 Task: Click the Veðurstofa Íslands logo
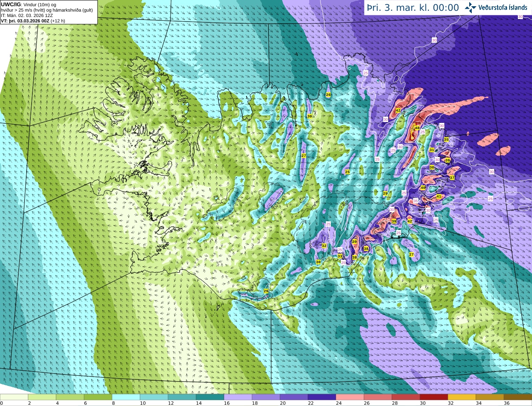(x=496, y=7)
